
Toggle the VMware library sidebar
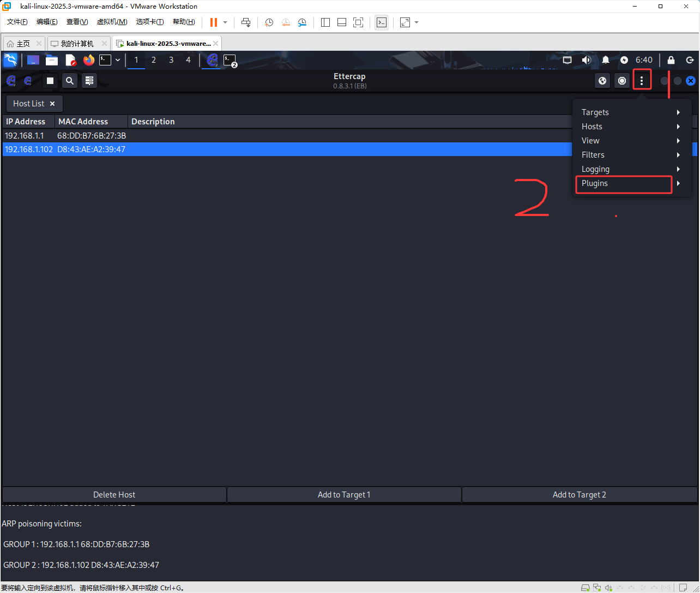point(325,22)
